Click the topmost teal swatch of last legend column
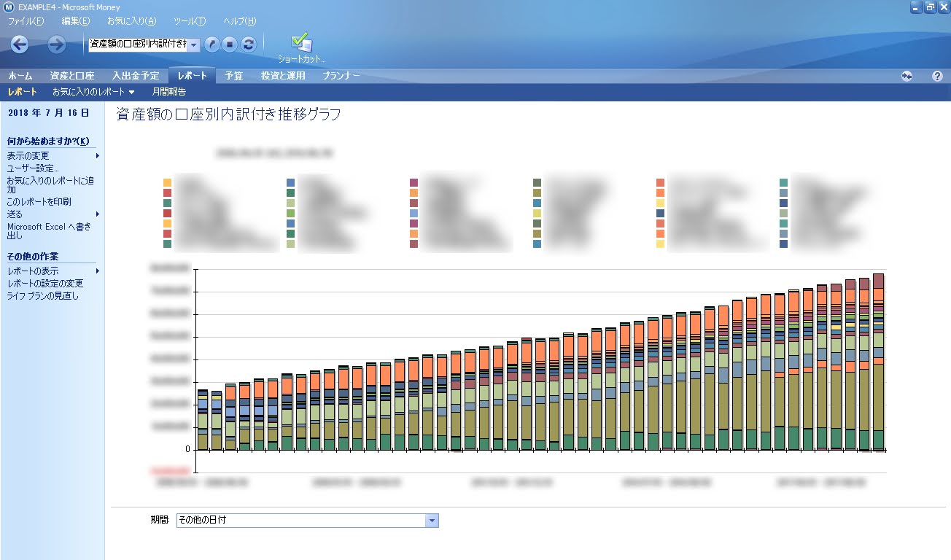The image size is (951, 560). pyautogui.click(x=783, y=182)
